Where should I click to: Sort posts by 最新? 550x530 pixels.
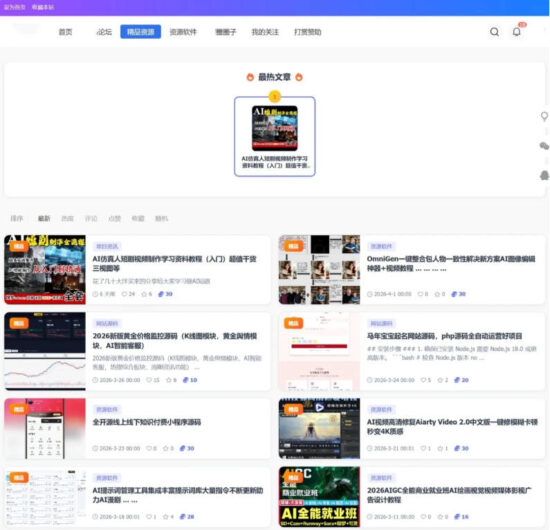pos(44,219)
